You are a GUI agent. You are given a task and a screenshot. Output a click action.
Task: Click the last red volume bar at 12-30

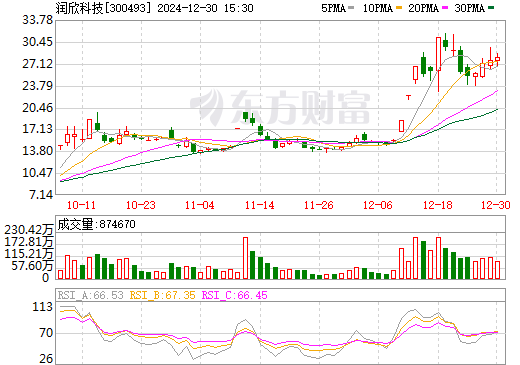click(x=497, y=270)
